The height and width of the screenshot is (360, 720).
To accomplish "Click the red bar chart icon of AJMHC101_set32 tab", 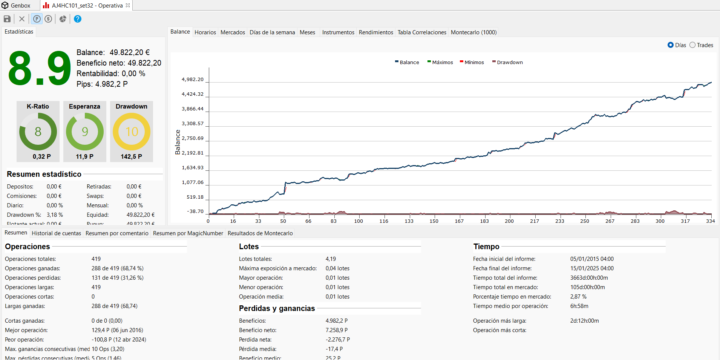I will pos(46,6).
